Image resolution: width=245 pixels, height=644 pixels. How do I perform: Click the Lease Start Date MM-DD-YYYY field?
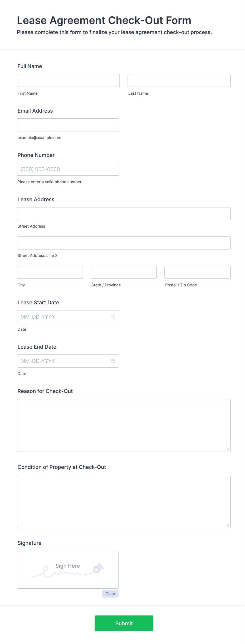click(68, 317)
